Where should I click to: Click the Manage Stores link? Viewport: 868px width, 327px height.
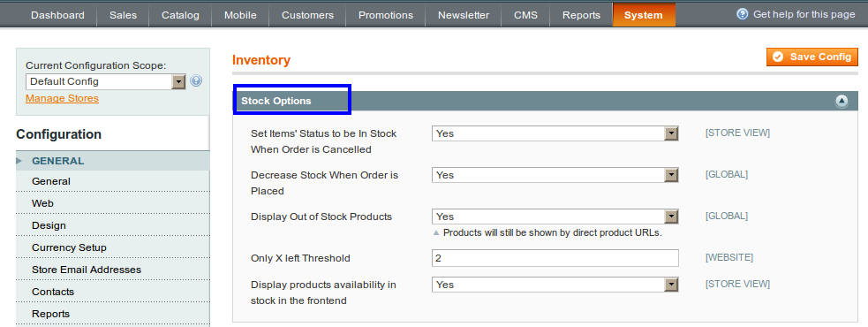[62, 99]
